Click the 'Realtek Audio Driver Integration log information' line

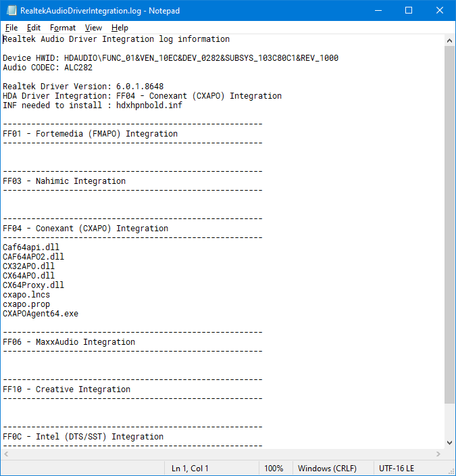click(x=116, y=39)
